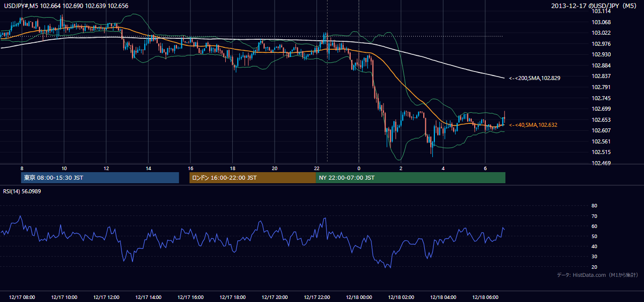The image size is (644, 302).
Task: Click RSI scale value 50
Action: [594, 236]
